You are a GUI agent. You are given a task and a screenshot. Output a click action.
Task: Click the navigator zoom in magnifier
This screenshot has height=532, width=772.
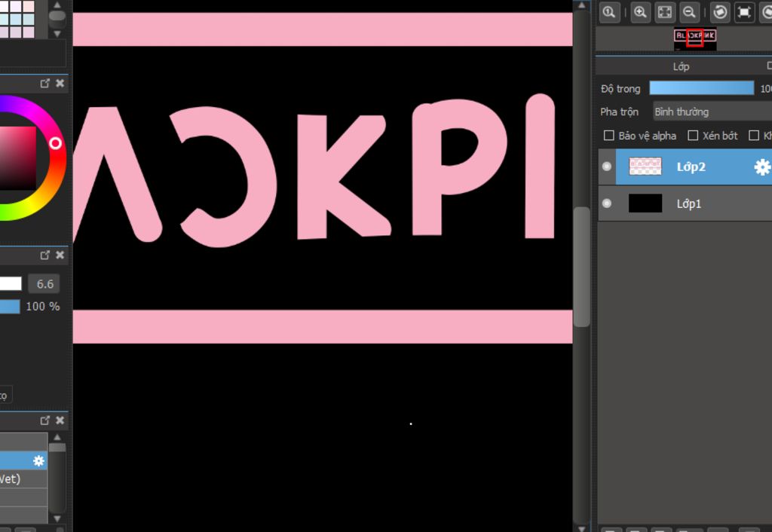[x=640, y=12]
